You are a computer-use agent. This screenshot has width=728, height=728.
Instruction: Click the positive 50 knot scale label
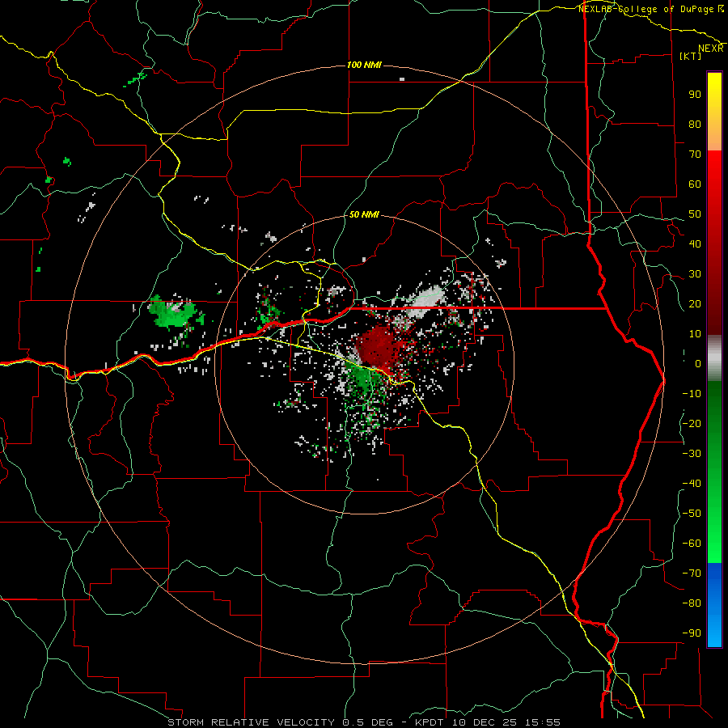click(x=695, y=214)
